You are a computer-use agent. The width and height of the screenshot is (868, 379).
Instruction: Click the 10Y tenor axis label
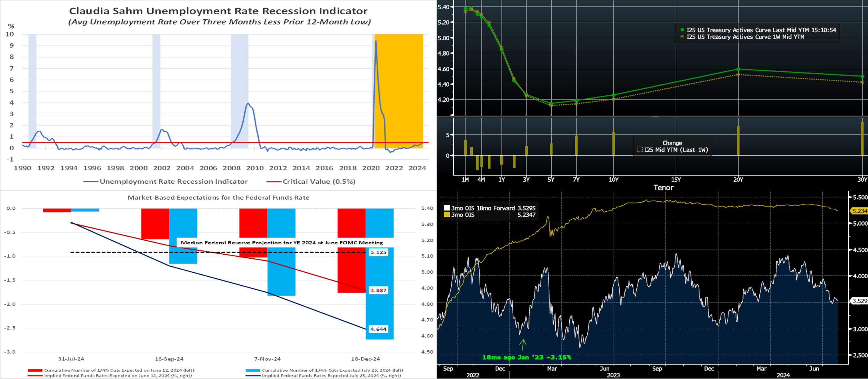point(613,180)
